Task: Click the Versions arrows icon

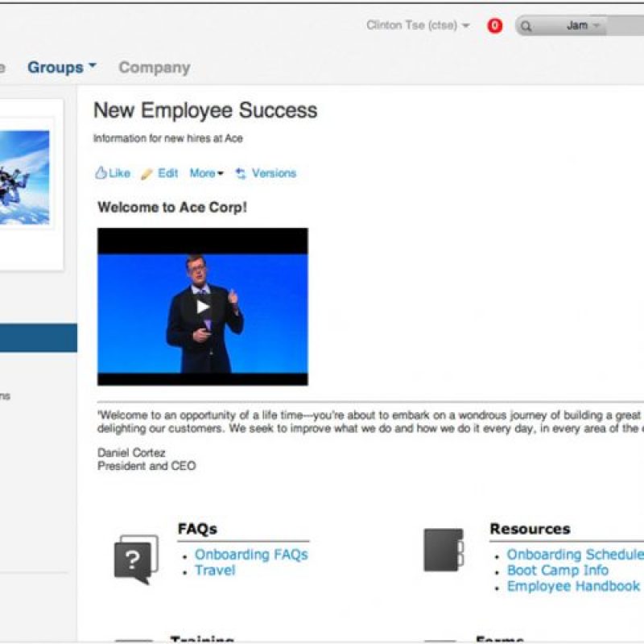Action: pyautogui.click(x=241, y=174)
